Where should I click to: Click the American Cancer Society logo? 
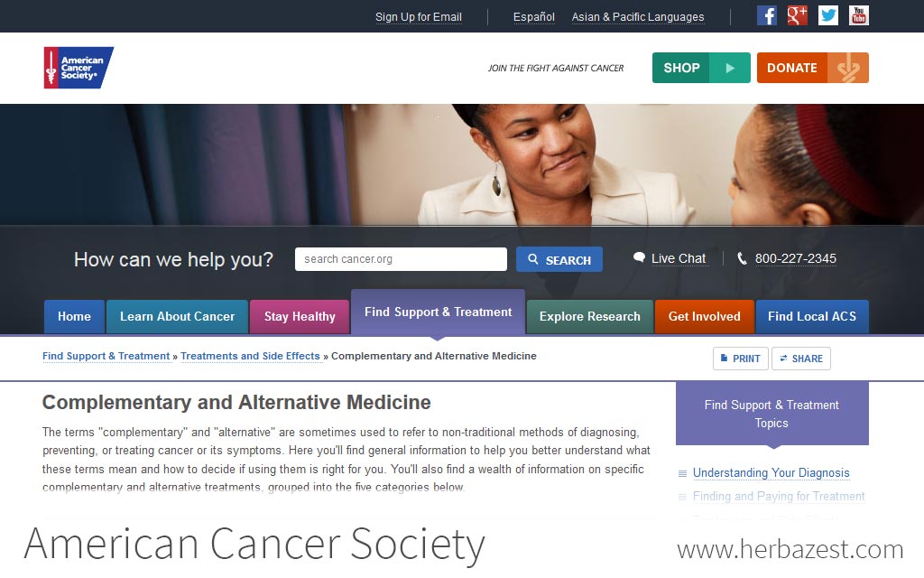[79, 68]
